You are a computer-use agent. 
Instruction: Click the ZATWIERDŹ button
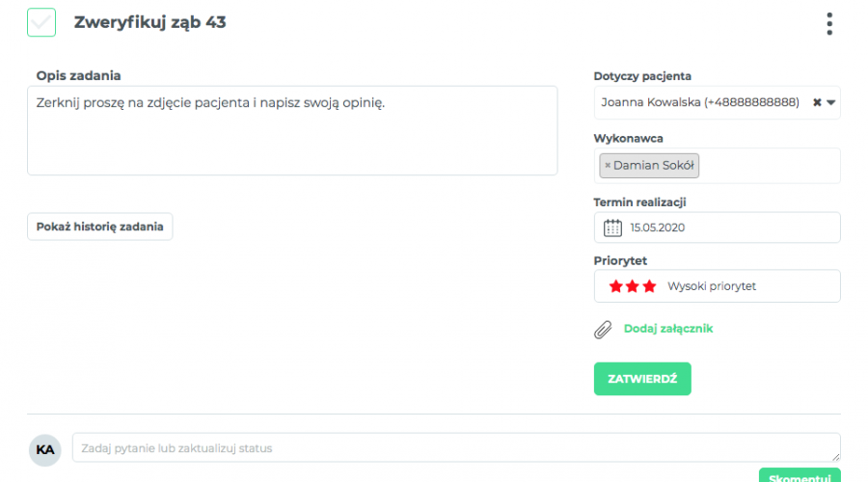pyautogui.click(x=642, y=379)
